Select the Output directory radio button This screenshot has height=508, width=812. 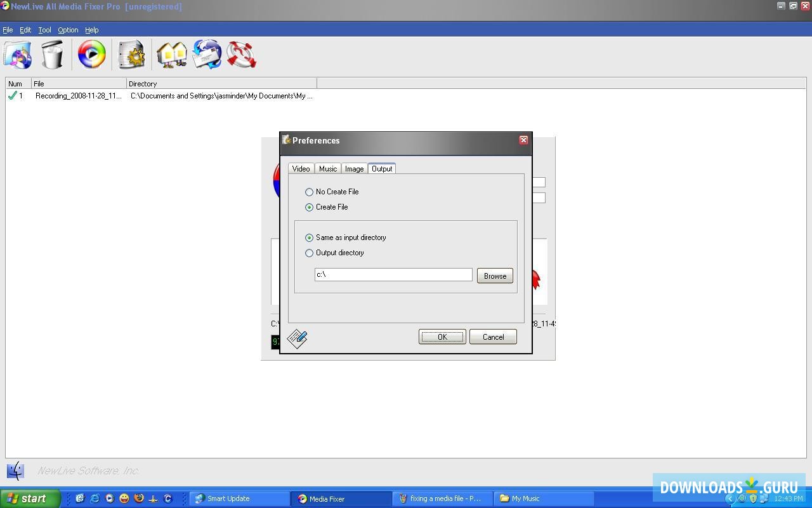click(309, 253)
